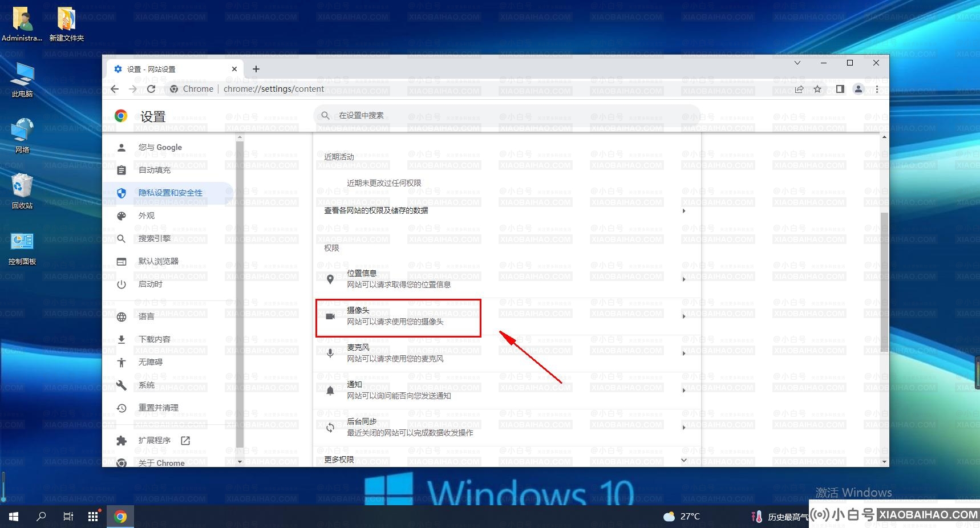Expand 查看各网站的权限及储存的数据 arrow

pos(683,211)
